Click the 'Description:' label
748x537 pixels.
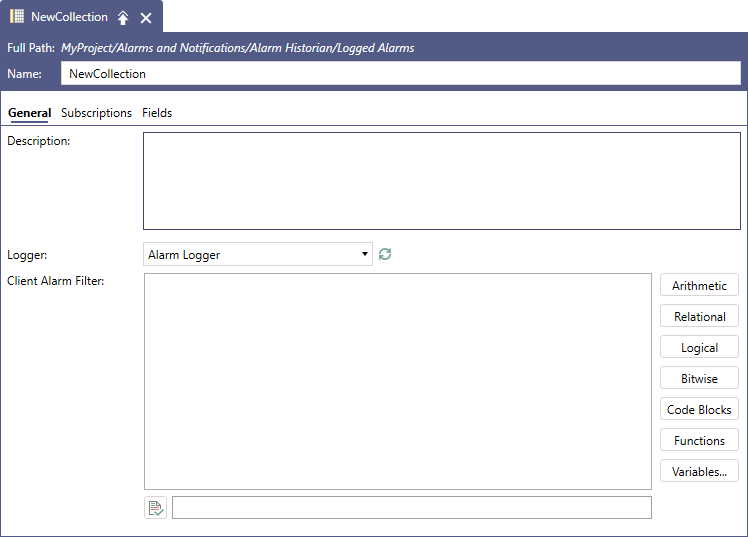[39, 141]
